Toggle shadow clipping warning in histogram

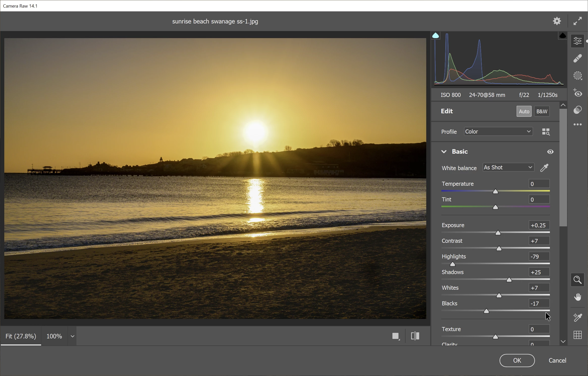pyautogui.click(x=436, y=36)
